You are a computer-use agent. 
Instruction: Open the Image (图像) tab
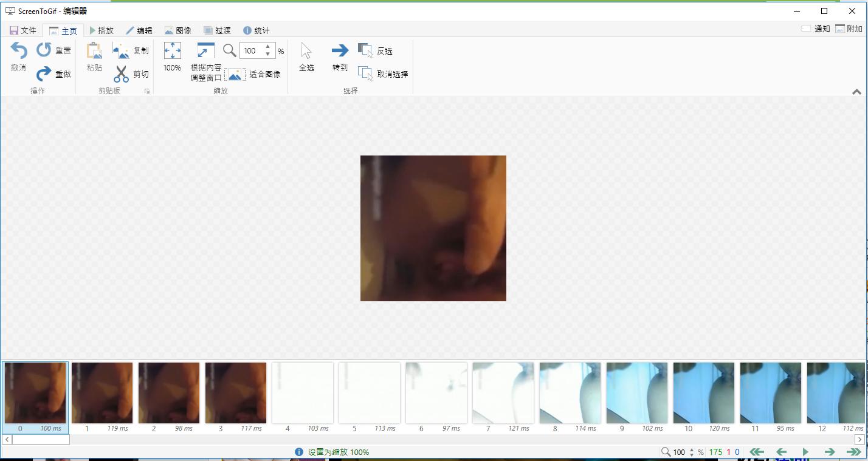pyautogui.click(x=178, y=30)
